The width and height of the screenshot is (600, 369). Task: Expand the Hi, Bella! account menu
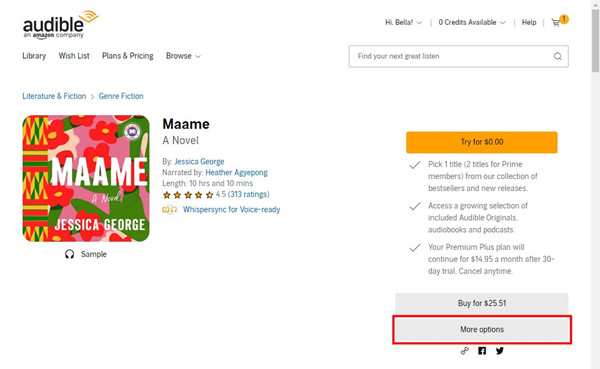[x=403, y=22]
